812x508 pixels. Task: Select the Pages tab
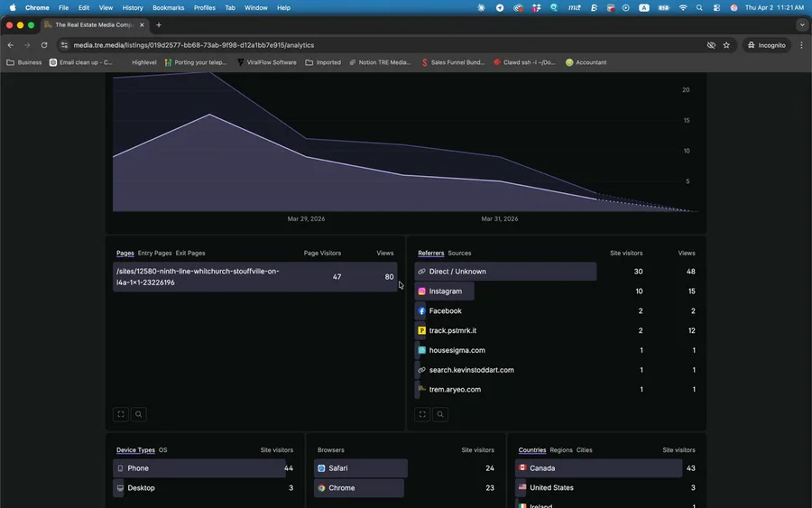(x=125, y=254)
